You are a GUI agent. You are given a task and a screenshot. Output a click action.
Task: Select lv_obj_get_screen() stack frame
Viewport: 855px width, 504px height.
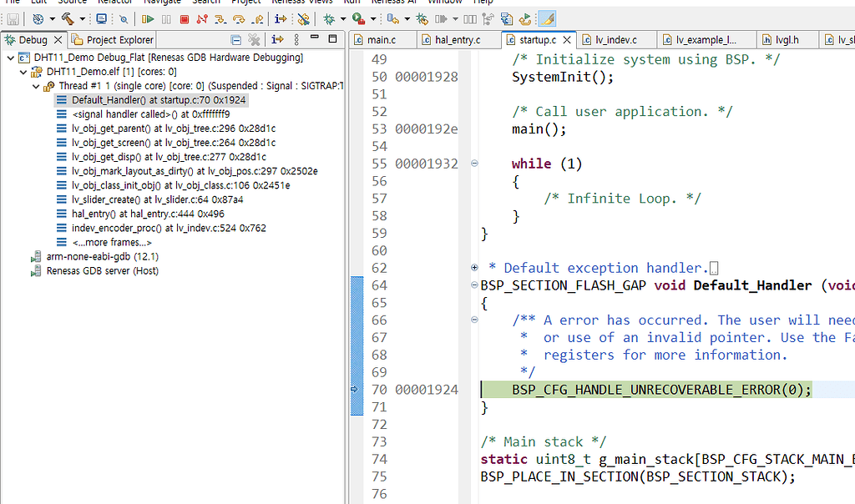point(174,143)
